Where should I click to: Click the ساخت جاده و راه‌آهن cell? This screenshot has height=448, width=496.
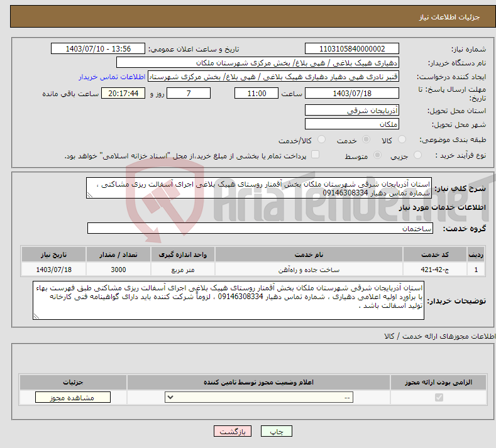(309, 270)
